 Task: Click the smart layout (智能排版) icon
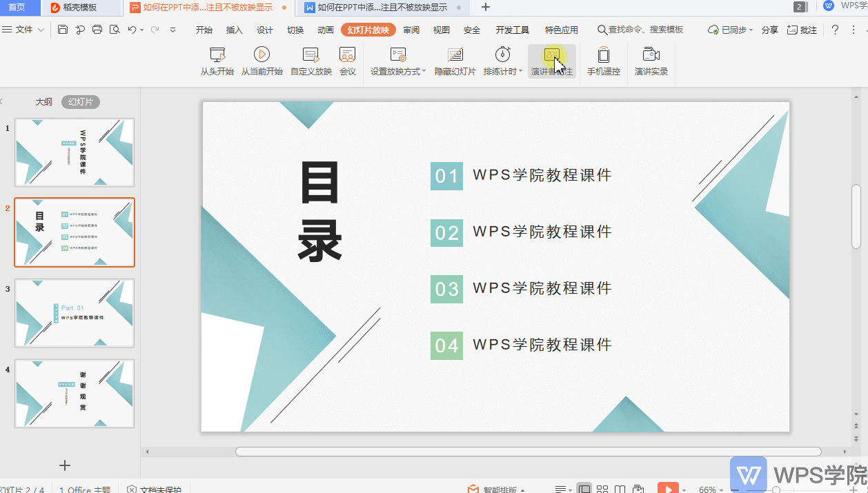473,490
